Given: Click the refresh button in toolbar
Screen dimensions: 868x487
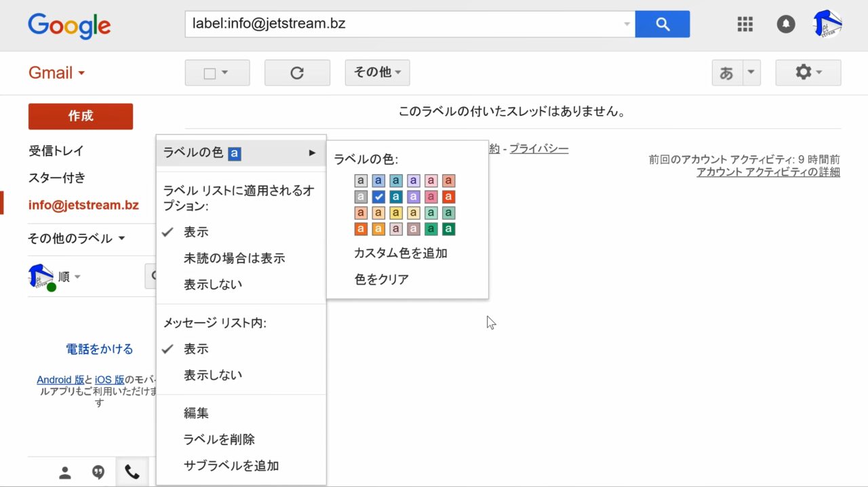Looking at the screenshot, I should pos(296,73).
